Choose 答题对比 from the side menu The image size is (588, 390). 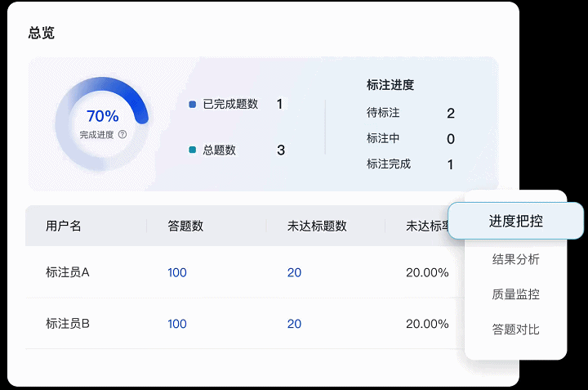coord(515,329)
